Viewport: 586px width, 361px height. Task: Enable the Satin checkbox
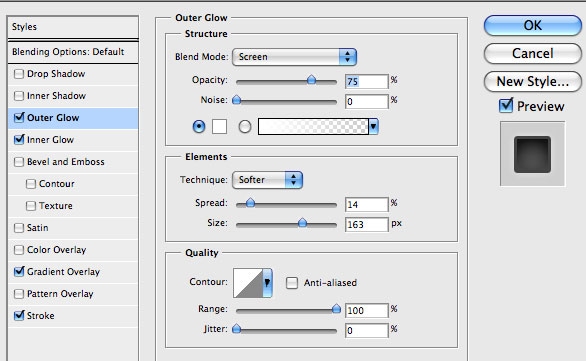point(19,228)
